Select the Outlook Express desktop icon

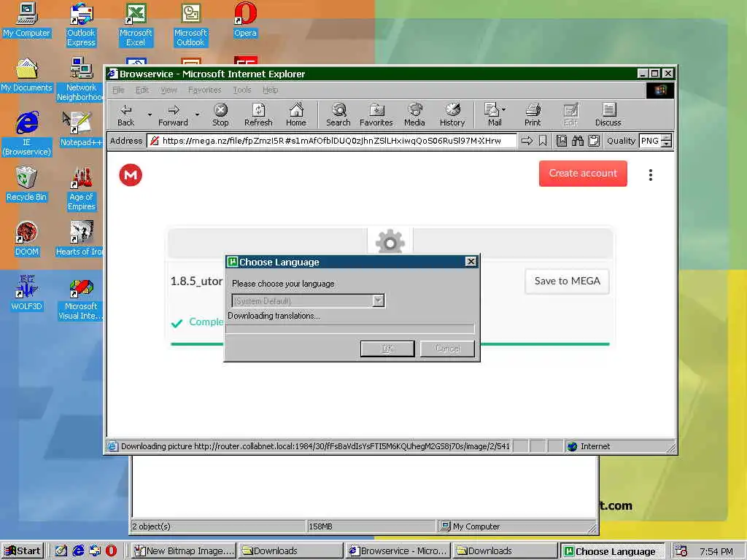[x=81, y=25]
